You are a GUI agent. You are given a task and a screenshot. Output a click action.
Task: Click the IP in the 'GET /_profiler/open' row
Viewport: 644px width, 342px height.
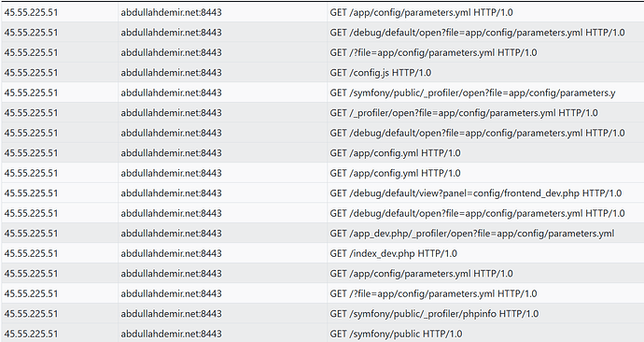pos(31,113)
